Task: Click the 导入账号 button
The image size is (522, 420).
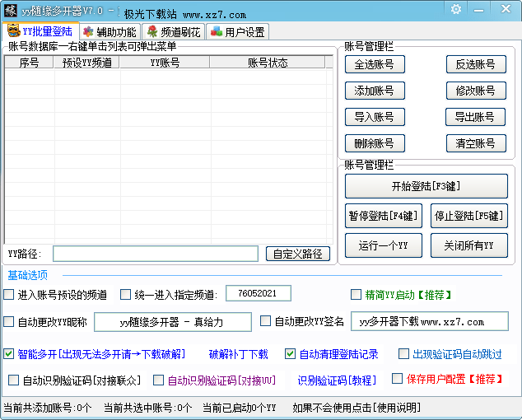Action: coord(375,117)
